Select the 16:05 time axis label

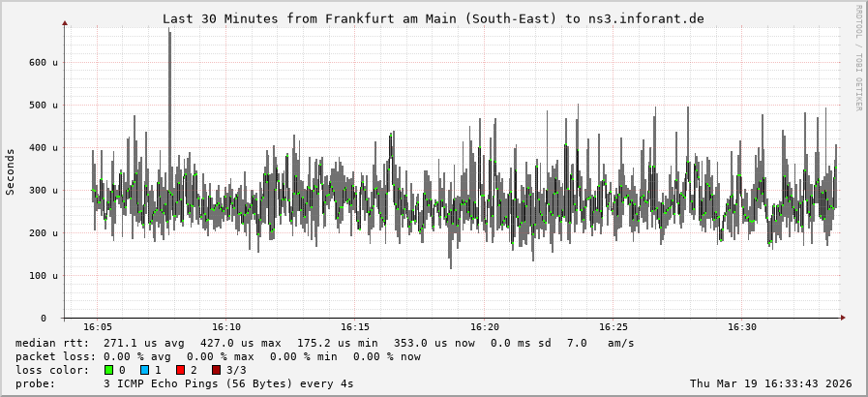[97, 327]
